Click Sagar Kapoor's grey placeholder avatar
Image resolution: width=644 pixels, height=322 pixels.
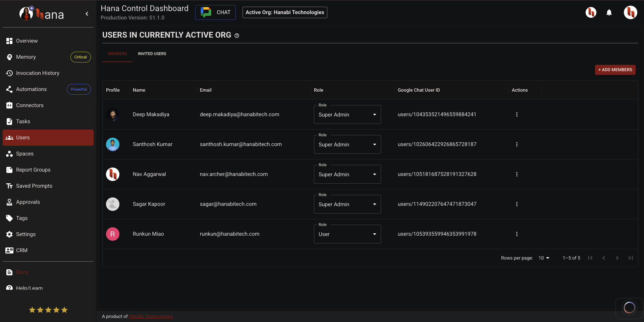point(113,204)
